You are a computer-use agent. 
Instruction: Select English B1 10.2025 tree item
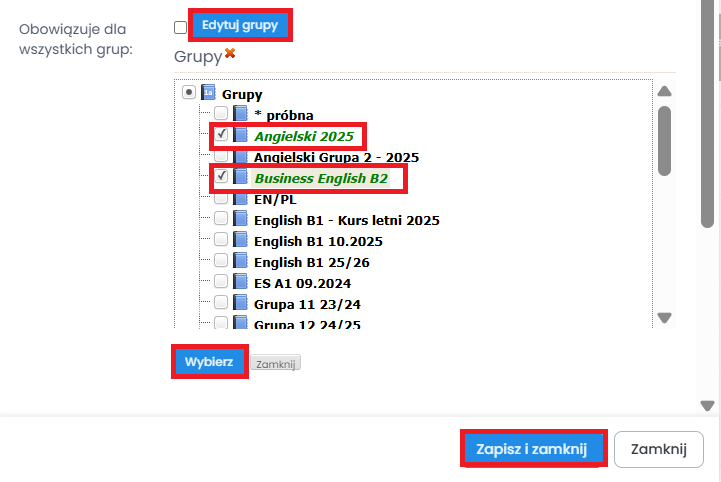[318, 241]
